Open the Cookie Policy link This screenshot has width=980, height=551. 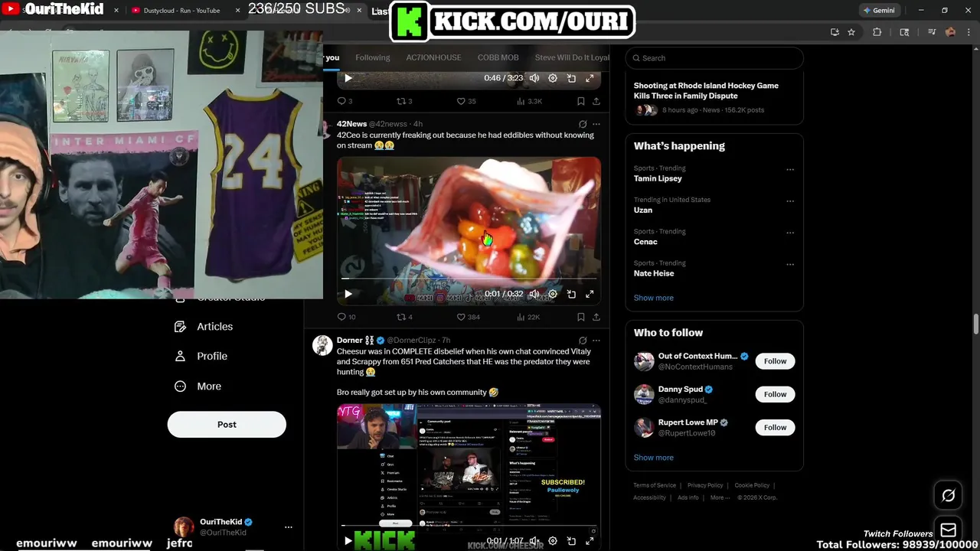click(x=752, y=485)
